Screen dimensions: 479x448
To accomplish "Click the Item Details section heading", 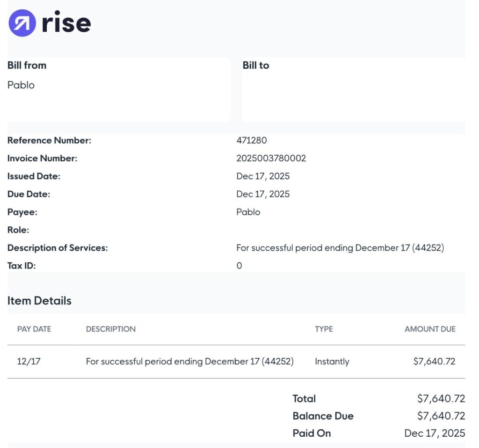I will pos(39,301).
